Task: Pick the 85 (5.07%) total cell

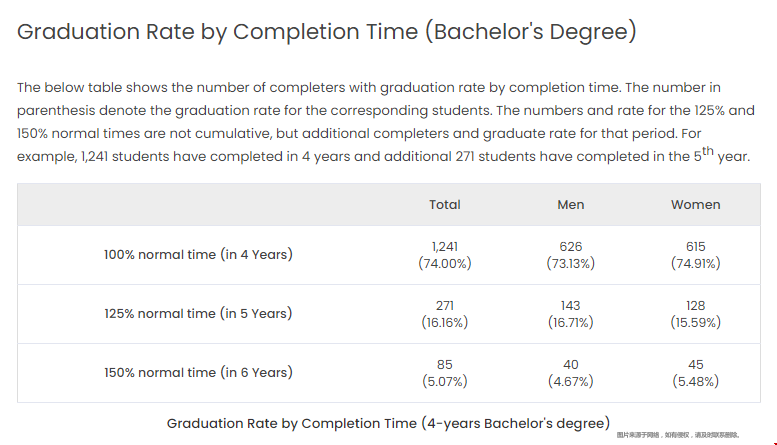Action: click(445, 373)
